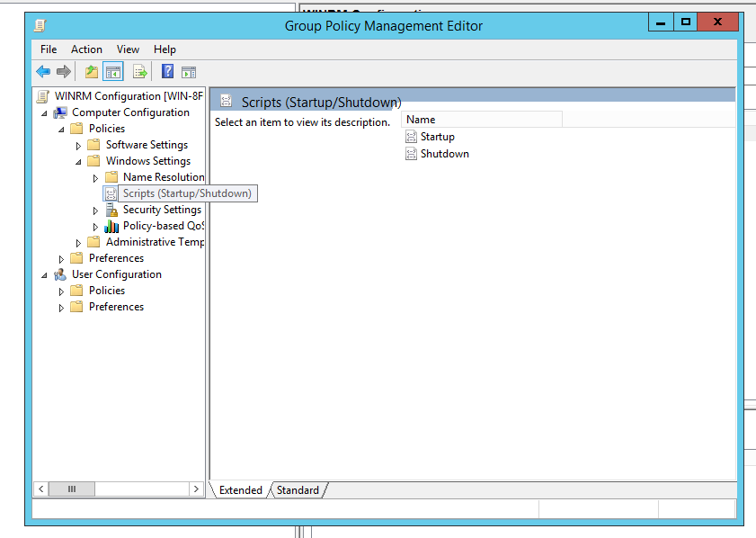Open Help via the blue question mark icon
The height and width of the screenshot is (538, 756).
(167, 71)
